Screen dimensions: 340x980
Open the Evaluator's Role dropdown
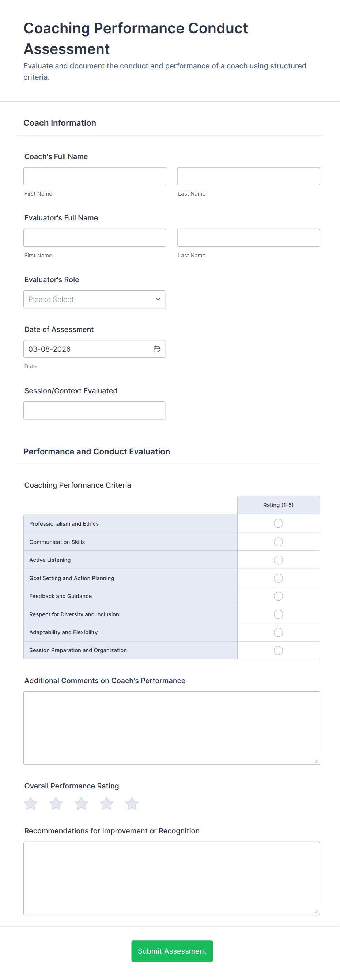94,299
